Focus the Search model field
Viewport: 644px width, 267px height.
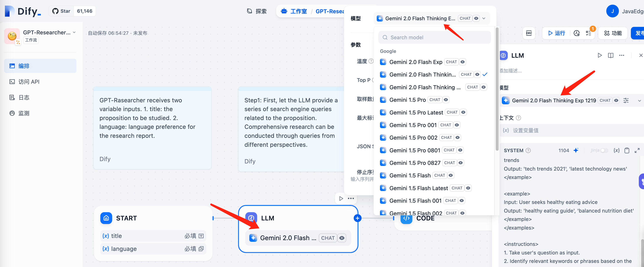click(x=435, y=37)
